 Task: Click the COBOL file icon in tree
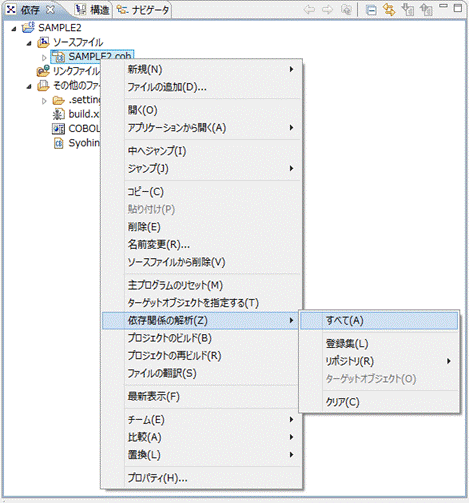pyautogui.click(x=59, y=129)
